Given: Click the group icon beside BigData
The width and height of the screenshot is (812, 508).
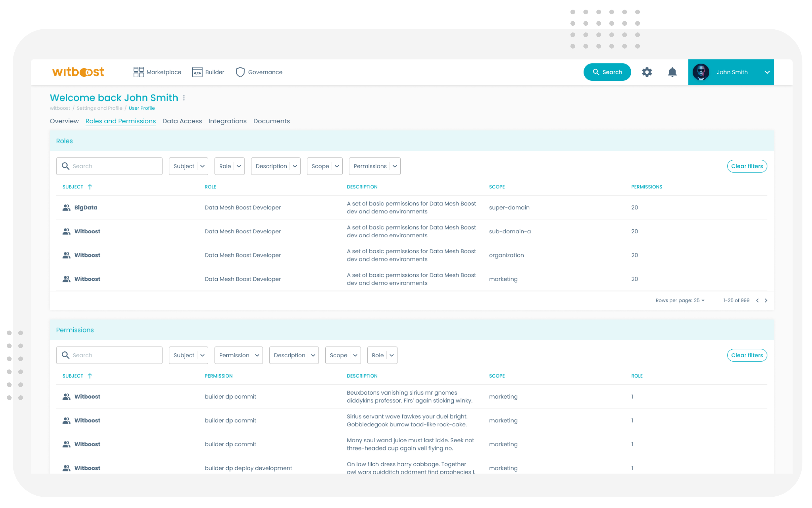Looking at the screenshot, I should pyautogui.click(x=67, y=208).
